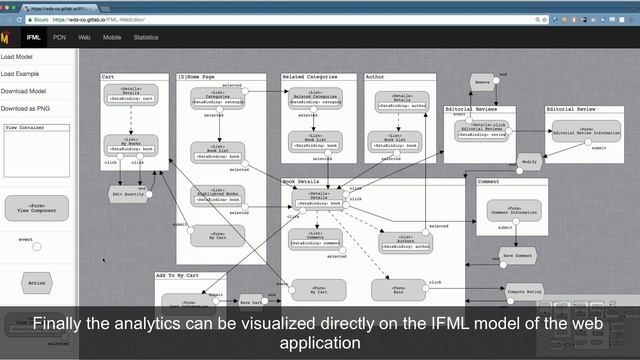Pick the Form View Component palette element
Screen dimensions: 640x360
point(37,208)
